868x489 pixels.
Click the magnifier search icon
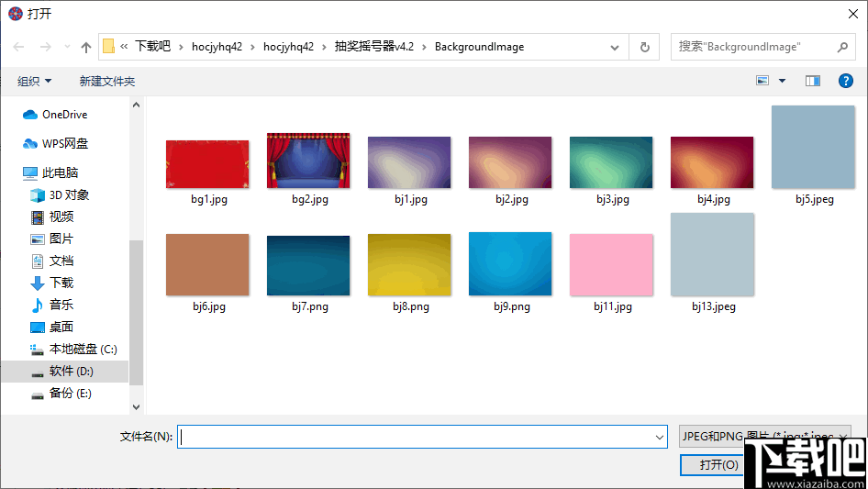pyautogui.click(x=842, y=47)
